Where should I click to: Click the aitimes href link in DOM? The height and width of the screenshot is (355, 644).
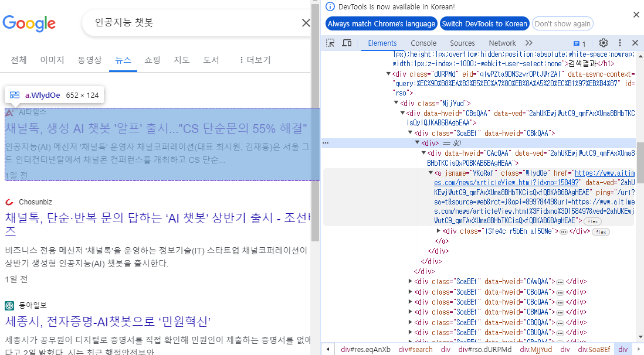point(534,177)
